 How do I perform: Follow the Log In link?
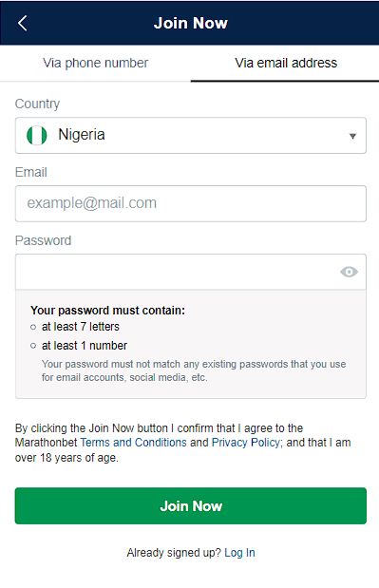239,552
